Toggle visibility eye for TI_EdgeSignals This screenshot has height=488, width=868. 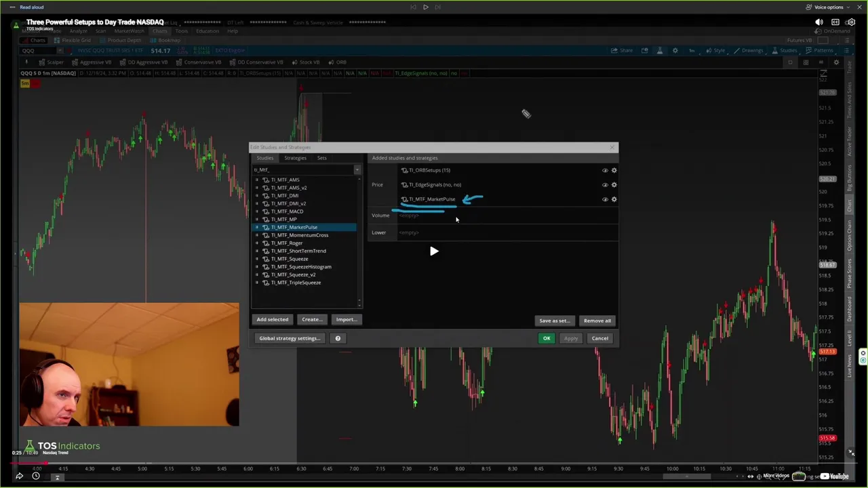605,184
